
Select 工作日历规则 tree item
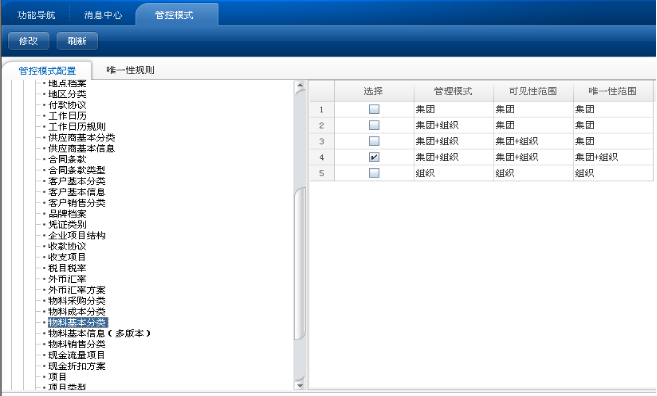(77, 127)
